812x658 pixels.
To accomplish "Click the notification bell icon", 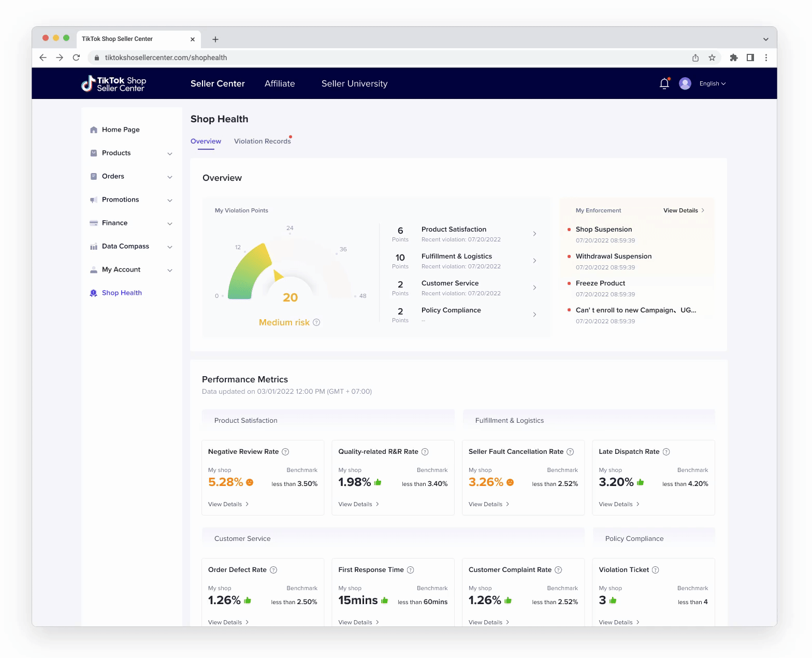I will point(664,83).
